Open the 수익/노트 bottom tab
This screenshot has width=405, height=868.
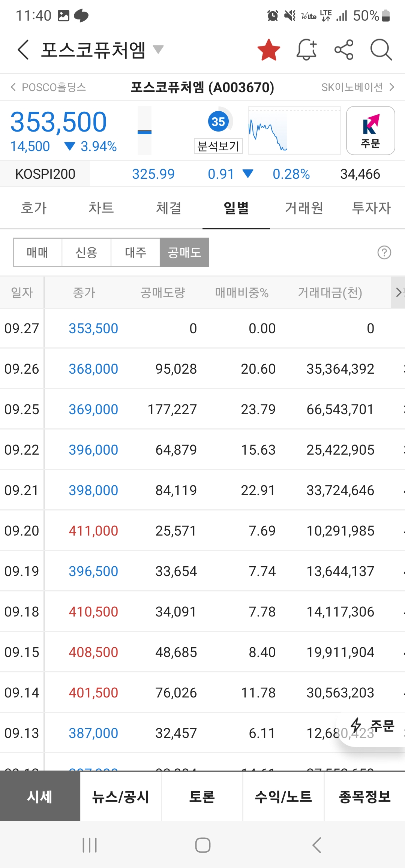tap(283, 796)
